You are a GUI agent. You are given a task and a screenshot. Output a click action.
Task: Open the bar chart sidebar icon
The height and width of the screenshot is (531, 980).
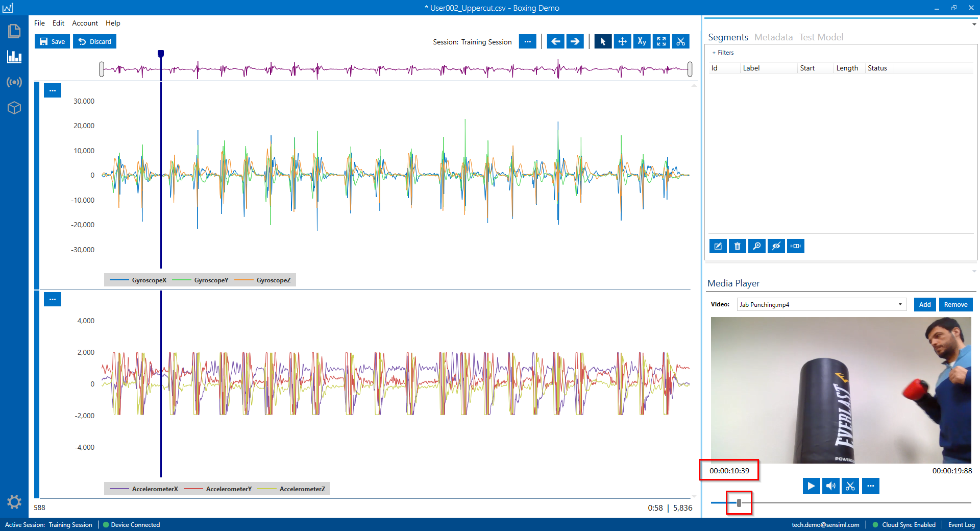click(x=14, y=57)
